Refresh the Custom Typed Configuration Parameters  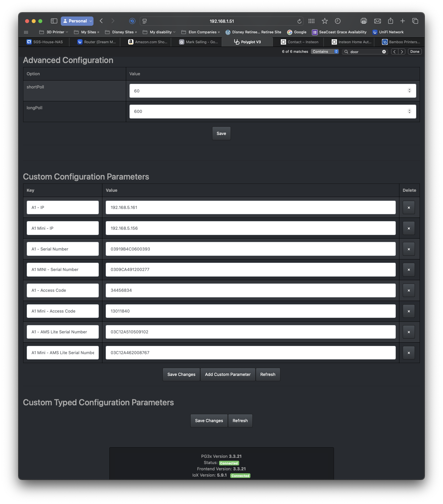click(x=240, y=421)
